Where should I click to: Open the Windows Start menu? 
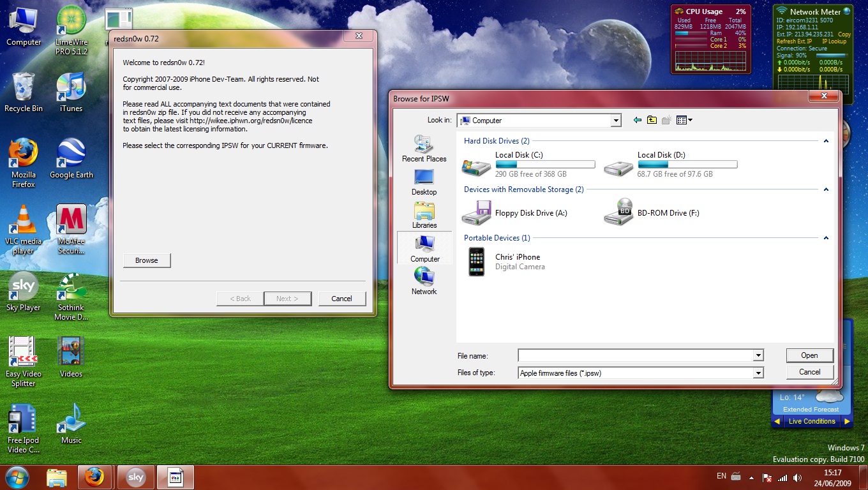[17, 477]
